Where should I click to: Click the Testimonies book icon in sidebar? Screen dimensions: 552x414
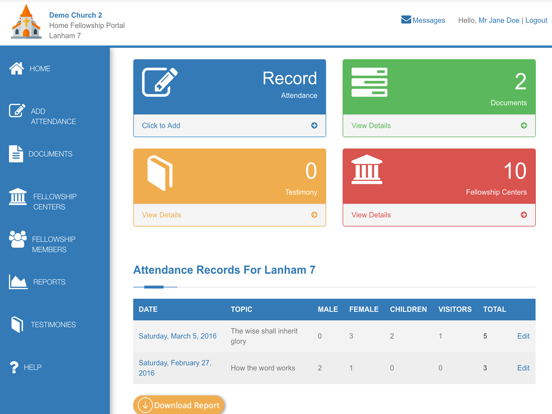[x=17, y=324]
